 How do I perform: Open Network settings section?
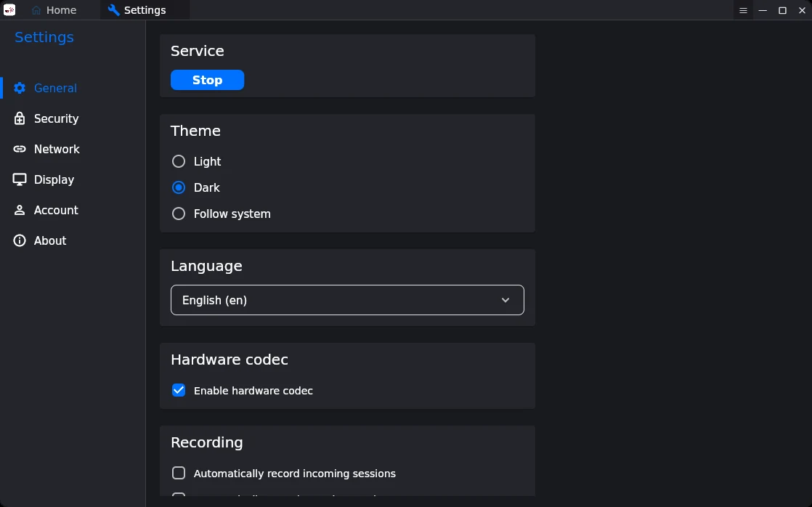point(73,149)
